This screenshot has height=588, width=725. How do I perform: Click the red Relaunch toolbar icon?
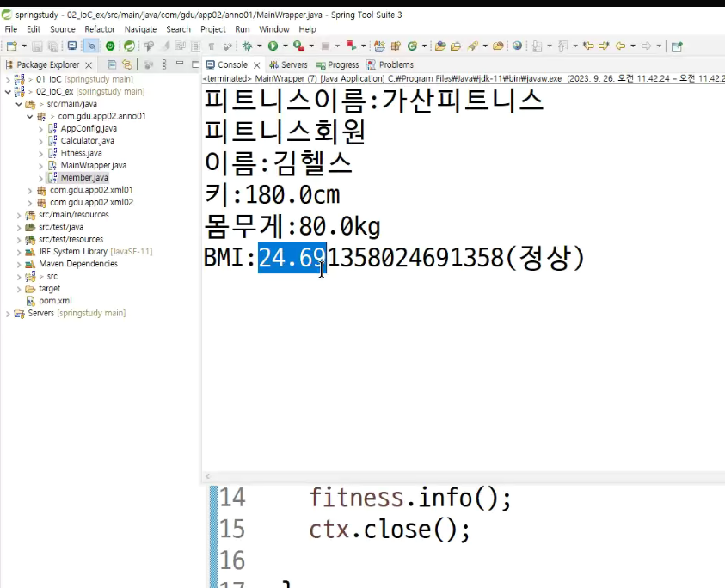[351, 46]
